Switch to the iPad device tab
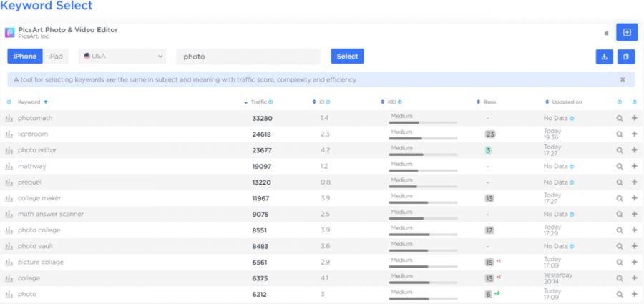Viewport: 644px width, 304px height. pyautogui.click(x=55, y=57)
